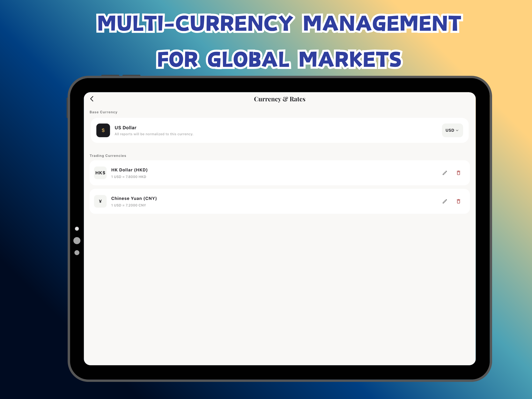Image resolution: width=532 pixels, height=399 pixels.
Task: Click the Trading Currencies section label
Action: (108, 156)
